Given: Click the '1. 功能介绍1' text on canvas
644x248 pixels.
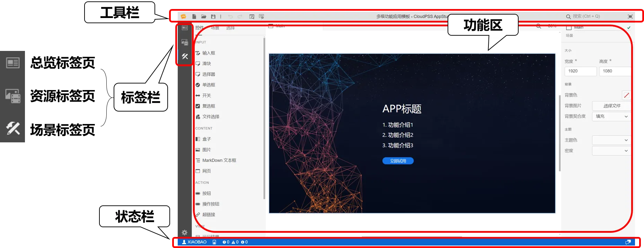Looking at the screenshot, I should click(x=398, y=125).
